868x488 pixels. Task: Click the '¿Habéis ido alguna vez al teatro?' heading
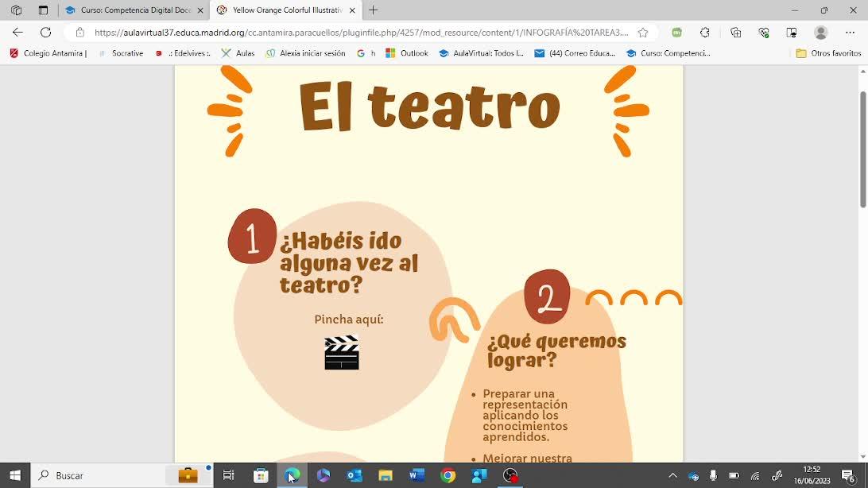[349, 263]
